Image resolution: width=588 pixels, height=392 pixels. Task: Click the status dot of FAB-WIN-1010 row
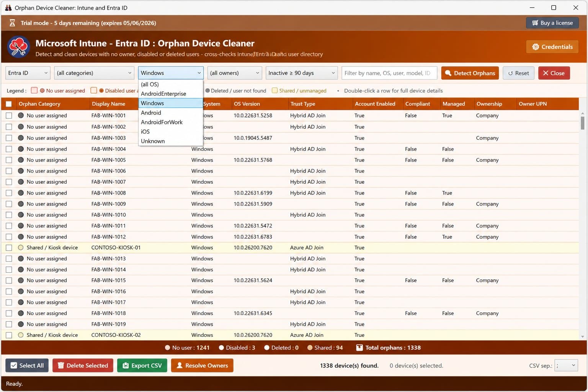coord(21,215)
